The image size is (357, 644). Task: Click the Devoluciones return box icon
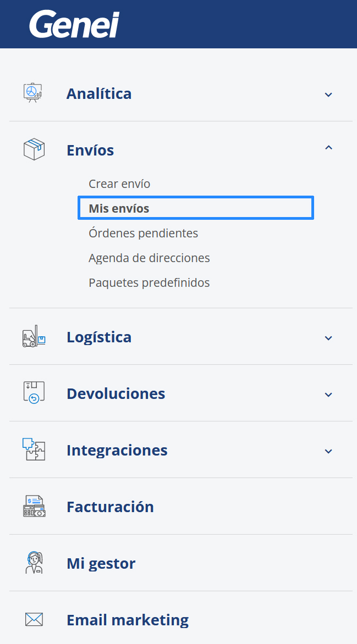pos(34,393)
